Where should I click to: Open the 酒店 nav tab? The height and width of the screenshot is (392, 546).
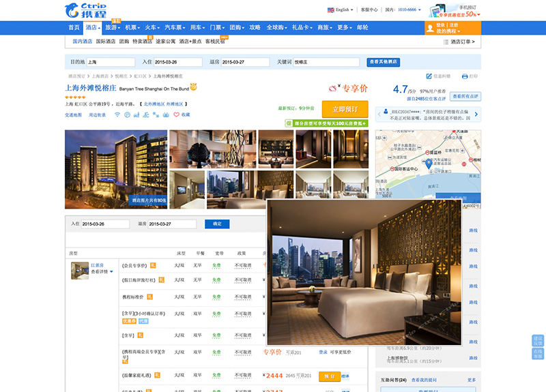pyautogui.click(x=93, y=27)
